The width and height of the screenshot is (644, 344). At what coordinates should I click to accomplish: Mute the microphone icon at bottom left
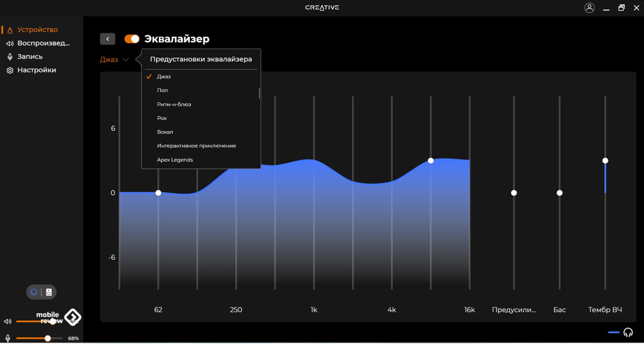tap(8, 338)
